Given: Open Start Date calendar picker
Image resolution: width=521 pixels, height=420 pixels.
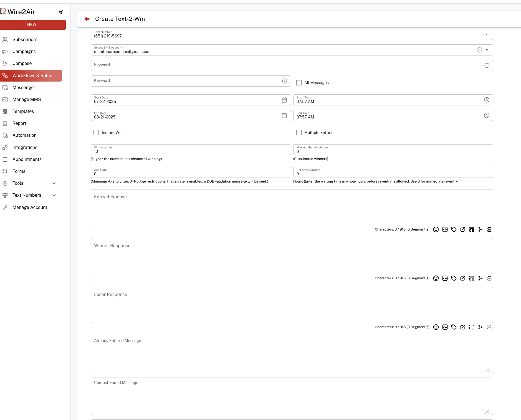Looking at the screenshot, I should coord(284,100).
